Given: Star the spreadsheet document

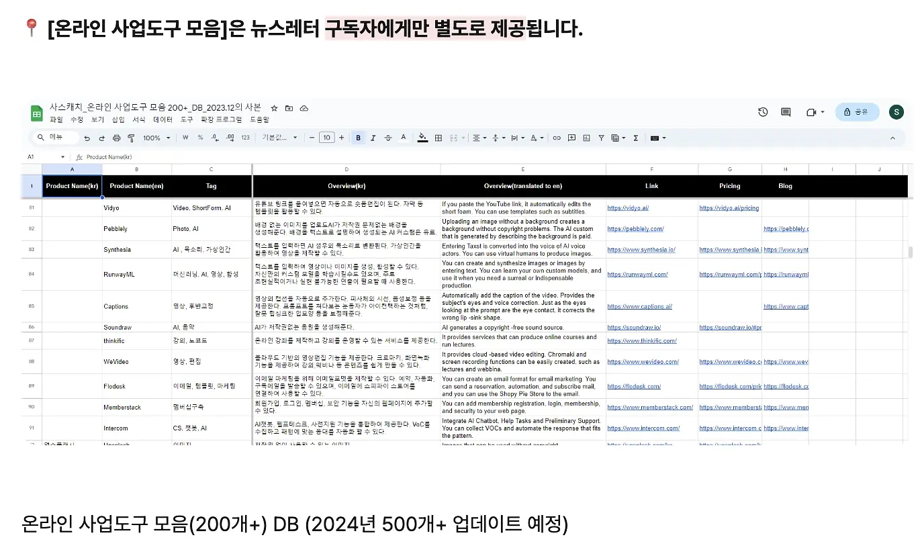Looking at the screenshot, I should [274, 108].
